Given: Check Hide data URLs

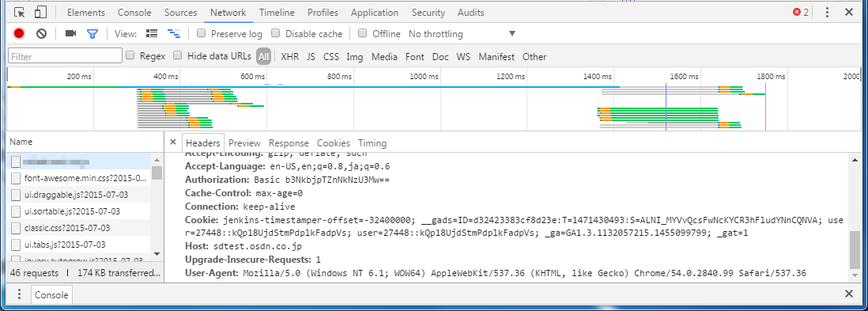Looking at the screenshot, I should pos(178,55).
